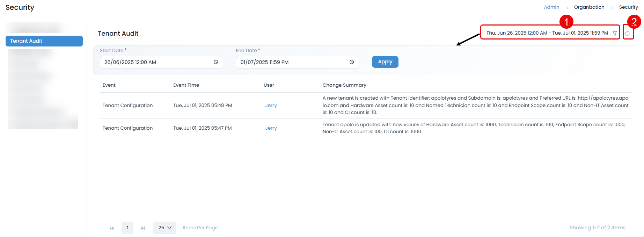Click the User column header

tap(269, 85)
